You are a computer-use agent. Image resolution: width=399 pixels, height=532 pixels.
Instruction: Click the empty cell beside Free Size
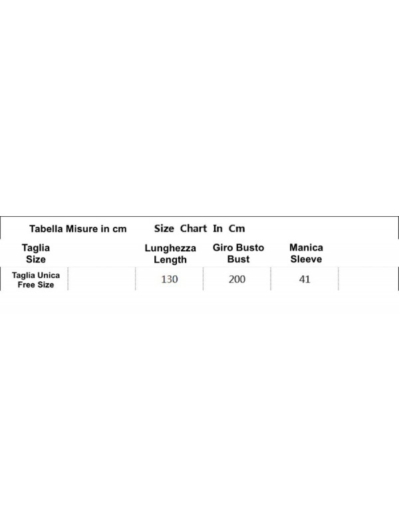coord(102,279)
